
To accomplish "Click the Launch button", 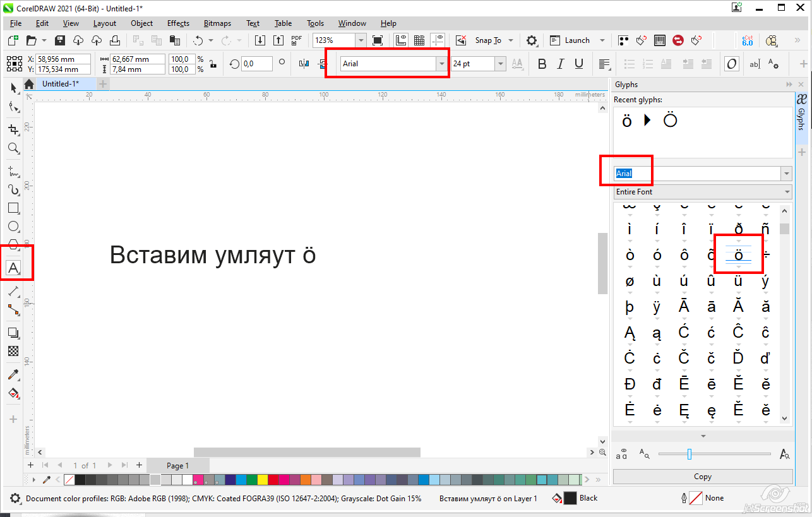I will click(576, 40).
